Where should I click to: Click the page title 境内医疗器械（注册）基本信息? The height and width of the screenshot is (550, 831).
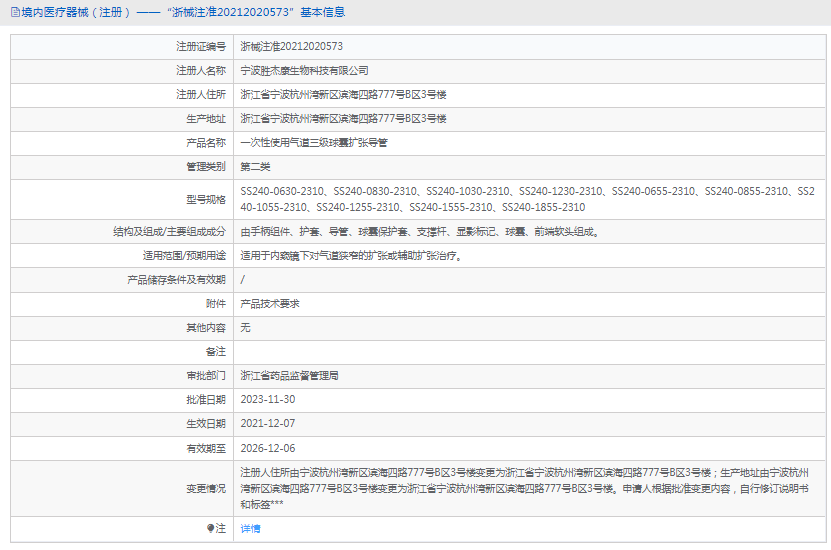click(183, 12)
